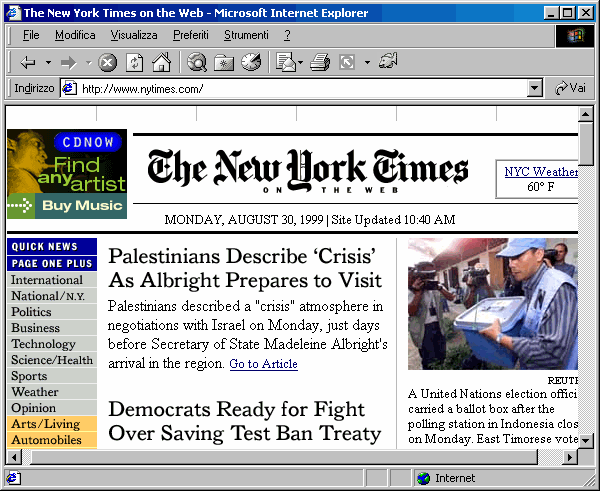
Task: Open the NYC Weather link
Action: click(540, 171)
